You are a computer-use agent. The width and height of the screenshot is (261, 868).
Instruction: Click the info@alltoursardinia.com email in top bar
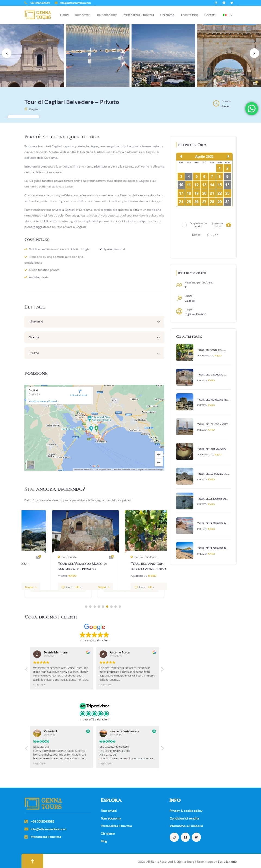tap(75, 3)
